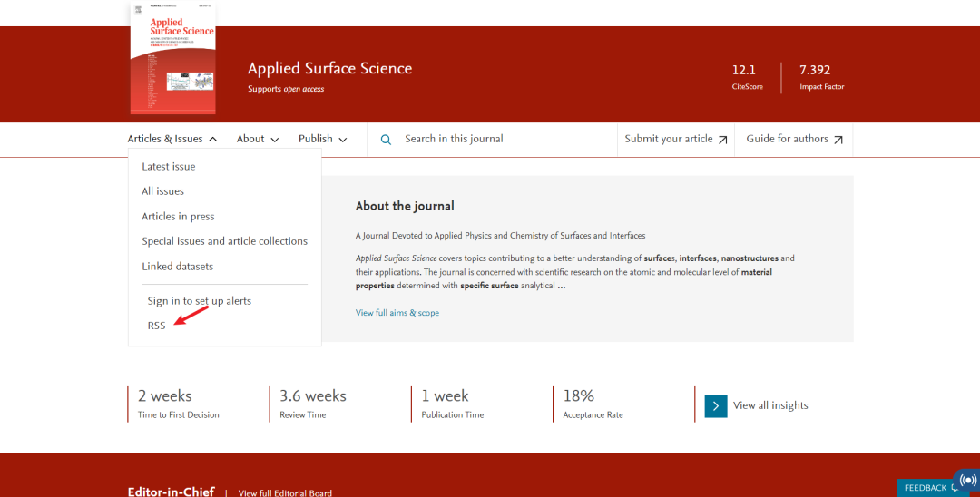Choose Linked datasets menu entry
Screen dimensions: 980x497
click(178, 266)
